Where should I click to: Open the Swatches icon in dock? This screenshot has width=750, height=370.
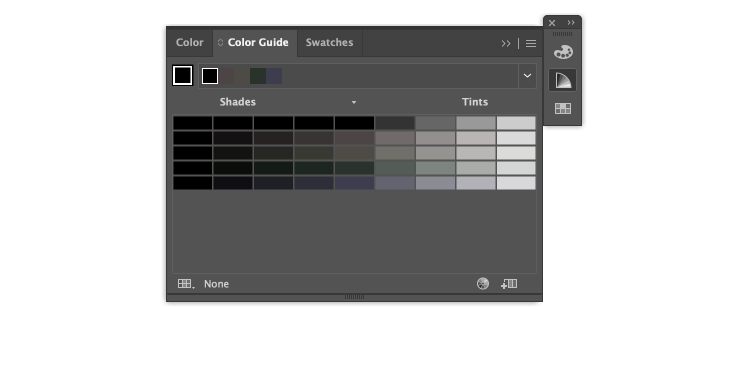[563, 109]
